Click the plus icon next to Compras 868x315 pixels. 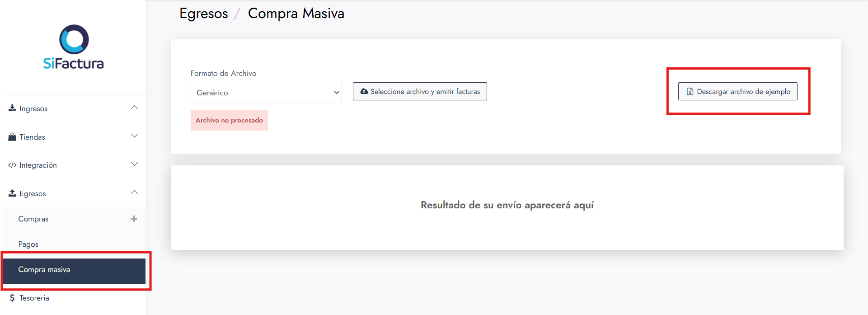134,219
